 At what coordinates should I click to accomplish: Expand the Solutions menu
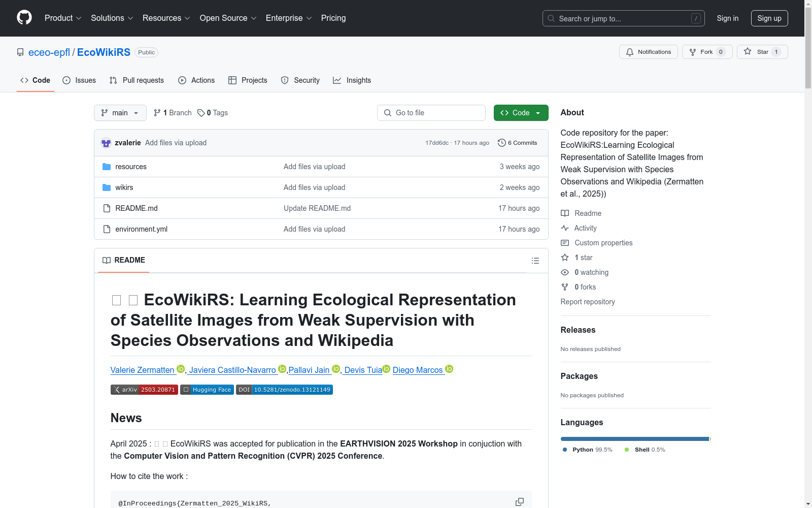[x=112, y=18]
